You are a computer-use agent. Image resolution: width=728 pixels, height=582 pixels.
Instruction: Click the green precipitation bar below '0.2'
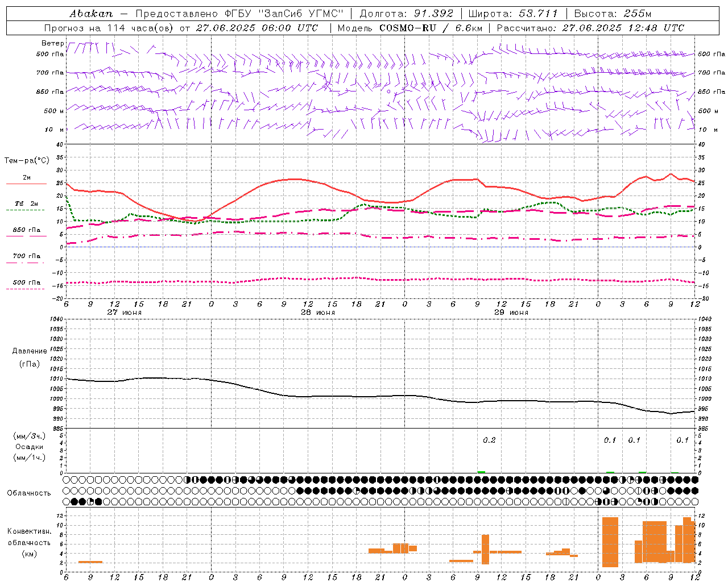(481, 472)
